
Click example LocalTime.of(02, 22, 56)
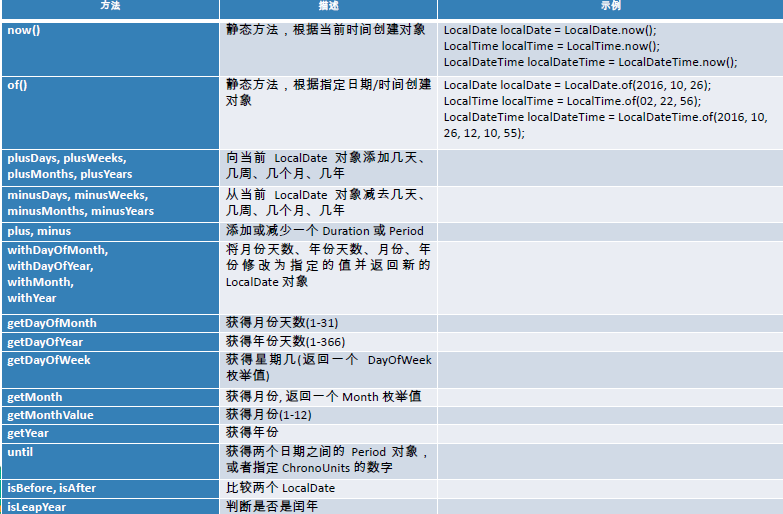click(x=572, y=101)
